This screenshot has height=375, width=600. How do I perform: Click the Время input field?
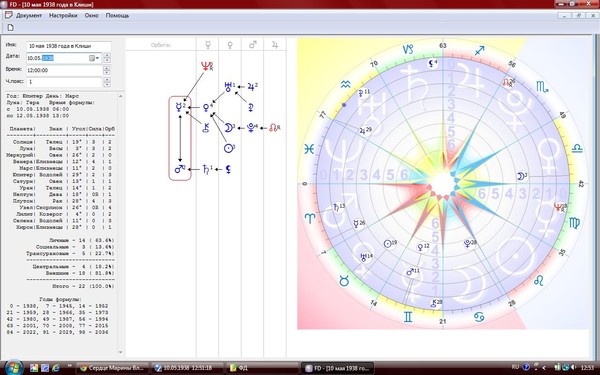click(x=64, y=70)
